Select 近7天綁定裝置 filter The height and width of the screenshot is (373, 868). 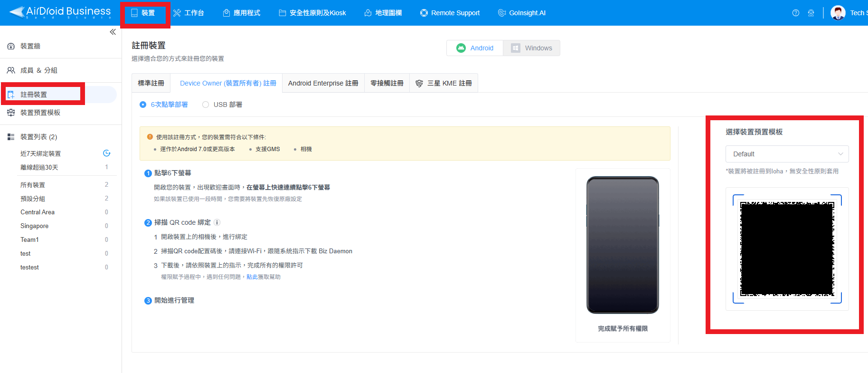(x=40, y=153)
